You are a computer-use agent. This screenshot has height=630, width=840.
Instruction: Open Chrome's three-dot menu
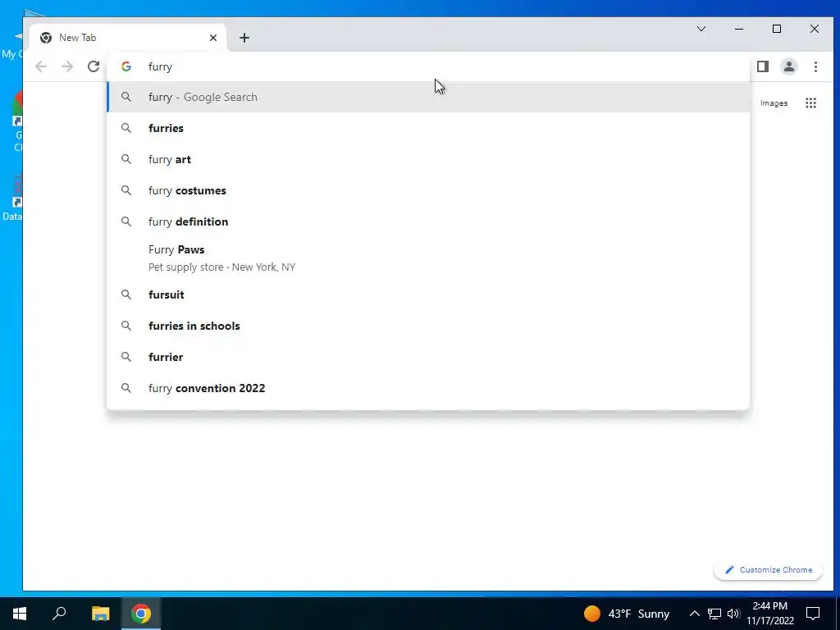point(815,66)
